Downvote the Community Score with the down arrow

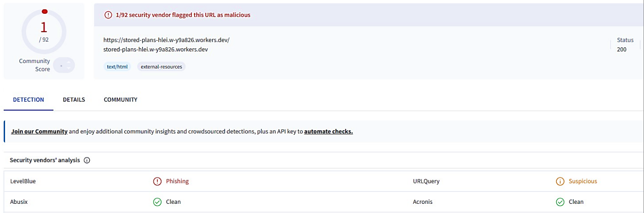click(69, 69)
